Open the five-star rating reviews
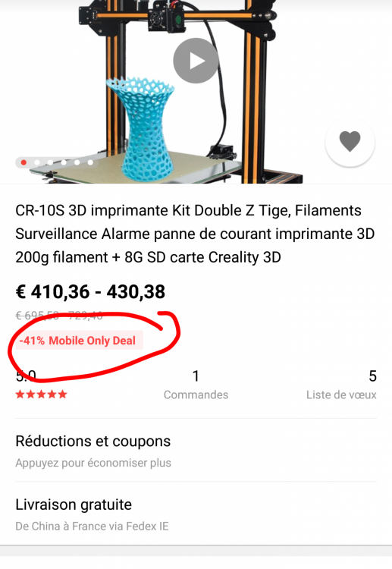Screen dimensions: 392x569 tap(42, 394)
